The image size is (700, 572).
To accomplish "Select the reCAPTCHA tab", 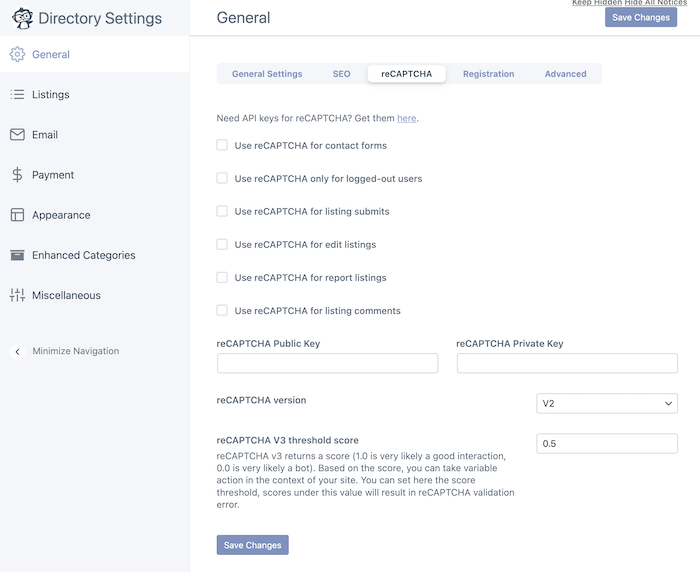I will 407,74.
